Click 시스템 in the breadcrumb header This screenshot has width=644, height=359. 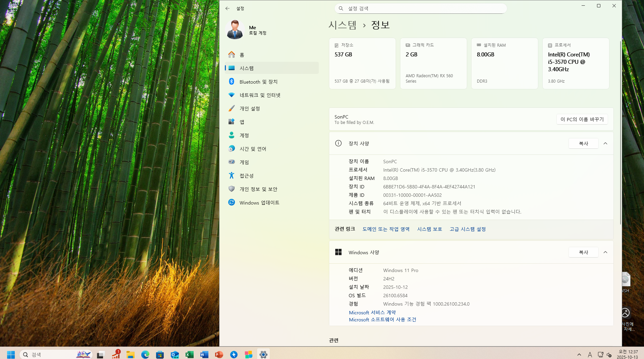pos(342,25)
